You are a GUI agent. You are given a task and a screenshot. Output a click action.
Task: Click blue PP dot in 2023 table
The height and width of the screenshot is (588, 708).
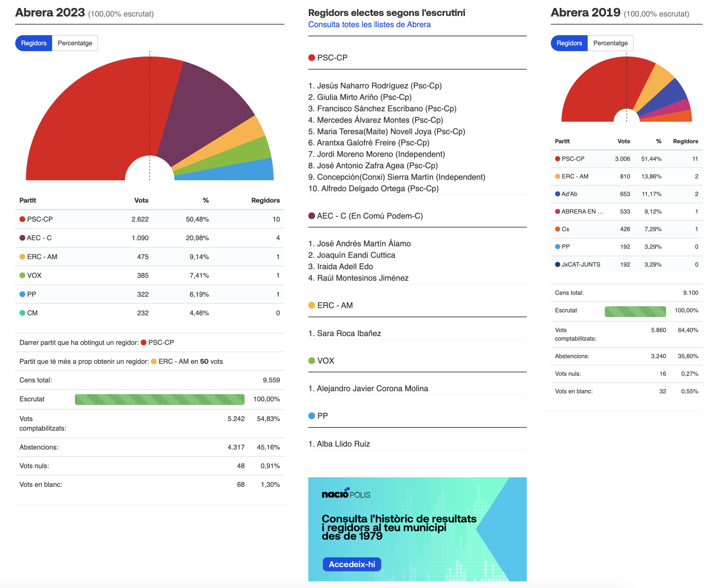[x=22, y=294]
